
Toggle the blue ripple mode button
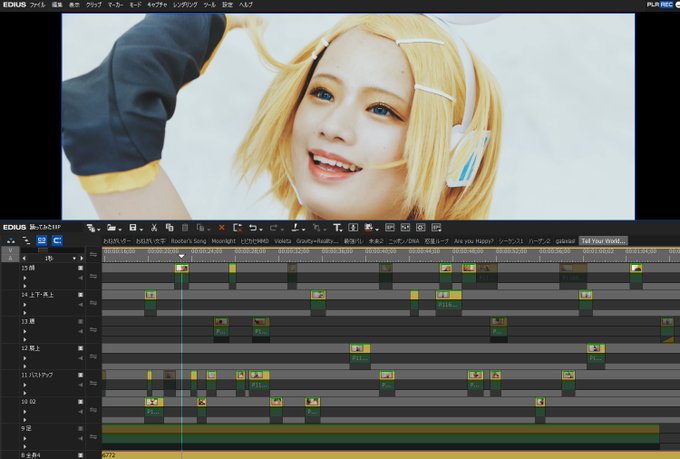[42, 240]
